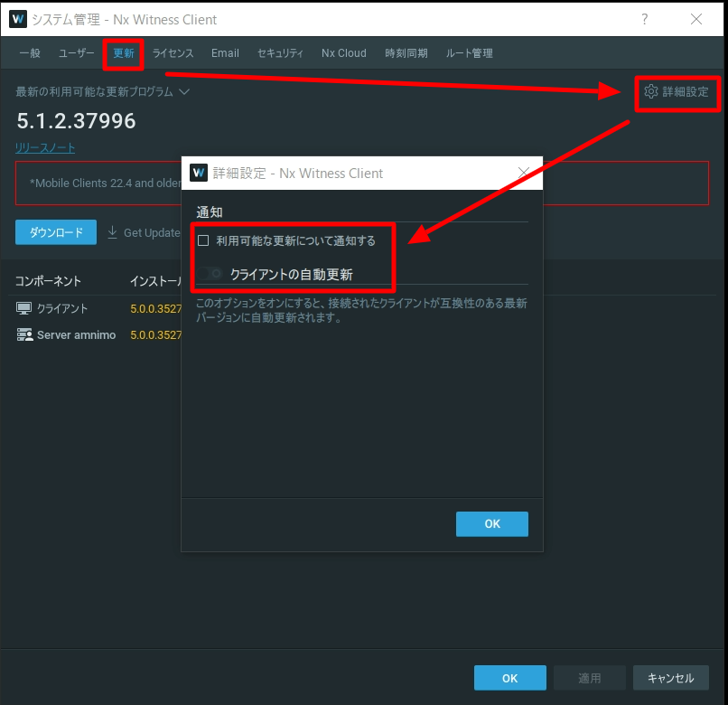Click the クライアント monitor icon

24,308
